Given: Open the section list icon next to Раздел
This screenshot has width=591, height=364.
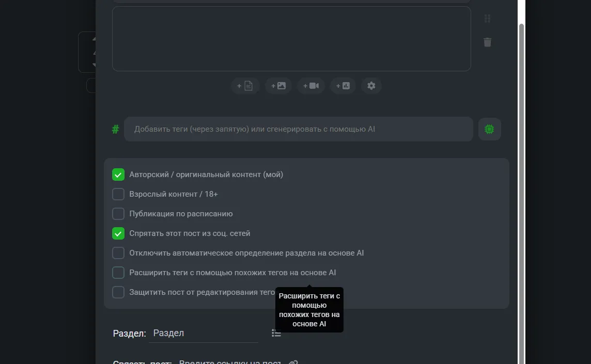Looking at the screenshot, I should pyautogui.click(x=276, y=333).
